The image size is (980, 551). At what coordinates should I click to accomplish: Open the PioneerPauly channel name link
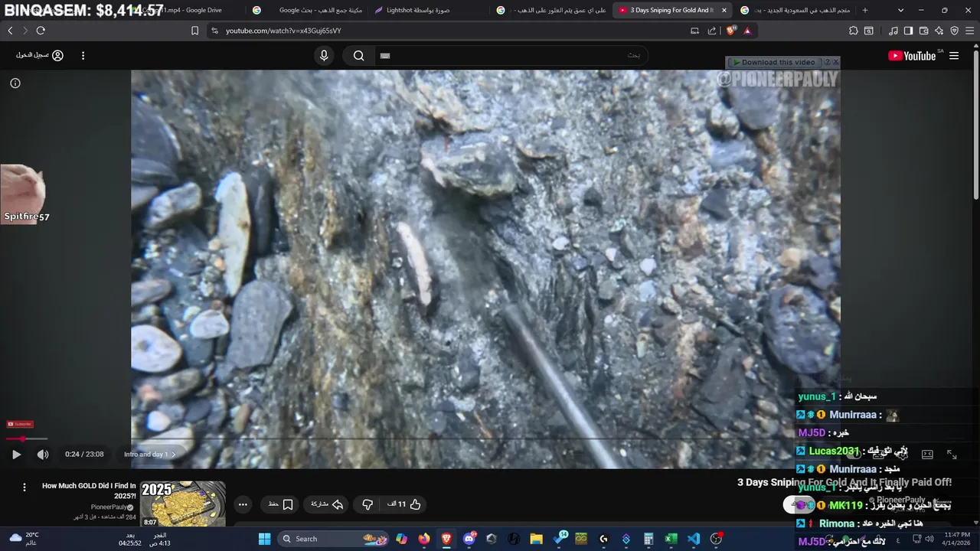(900, 500)
